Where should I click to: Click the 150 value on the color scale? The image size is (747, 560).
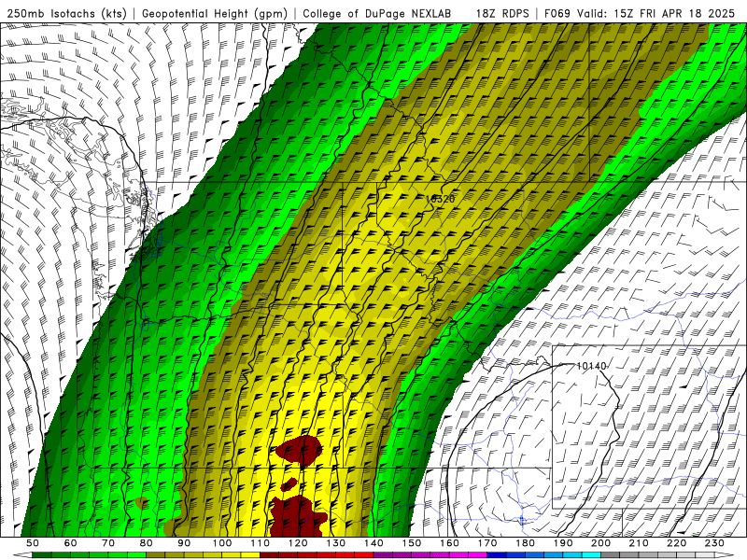(412, 543)
